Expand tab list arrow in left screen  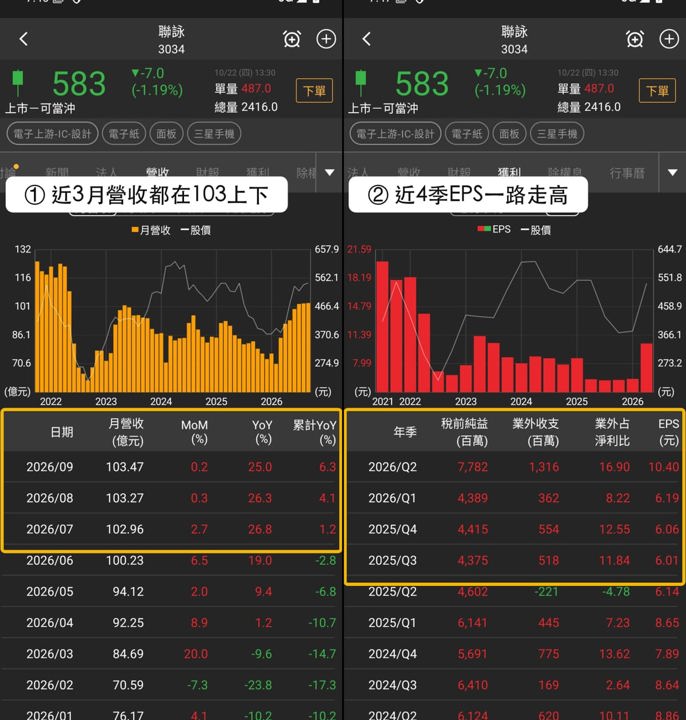(x=329, y=172)
